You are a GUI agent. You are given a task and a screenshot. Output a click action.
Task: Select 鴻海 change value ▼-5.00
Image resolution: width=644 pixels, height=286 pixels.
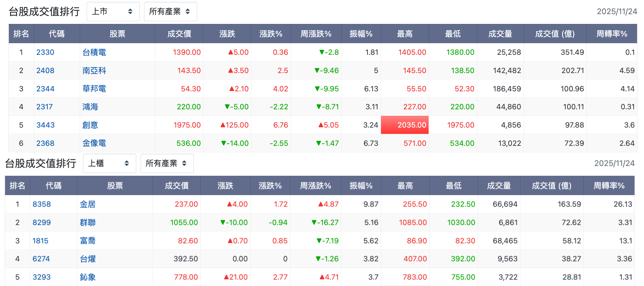tap(237, 107)
